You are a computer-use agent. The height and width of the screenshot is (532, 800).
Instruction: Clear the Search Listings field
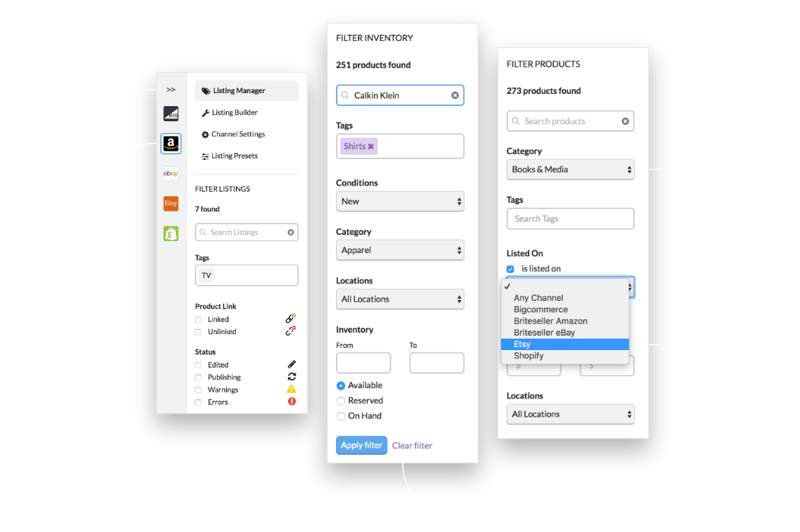point(291,233)
